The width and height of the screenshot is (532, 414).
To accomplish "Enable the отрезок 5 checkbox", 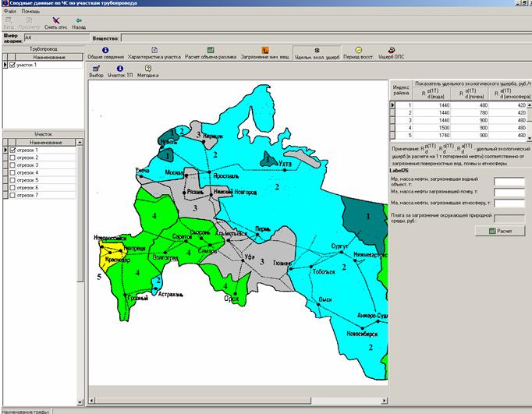I will (x=12, y=180).
